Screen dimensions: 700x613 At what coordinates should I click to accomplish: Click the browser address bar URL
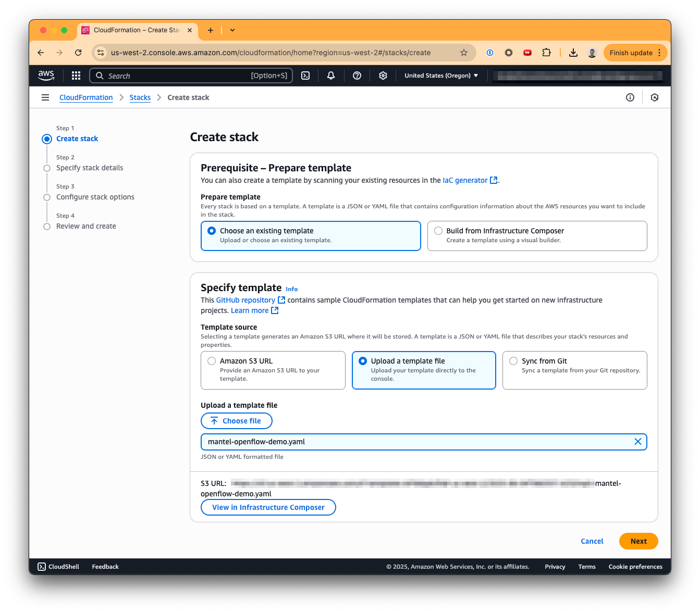click(271, 53)
